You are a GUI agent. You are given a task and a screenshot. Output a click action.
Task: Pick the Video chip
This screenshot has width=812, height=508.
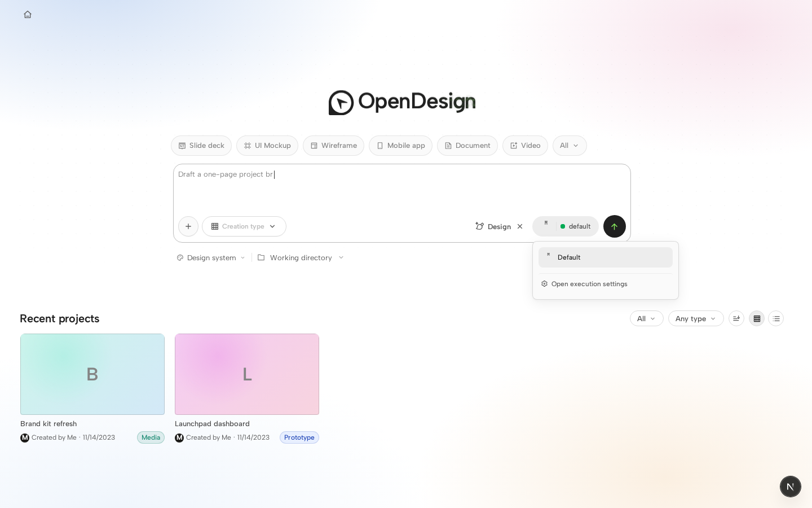[x=525, y=146]
